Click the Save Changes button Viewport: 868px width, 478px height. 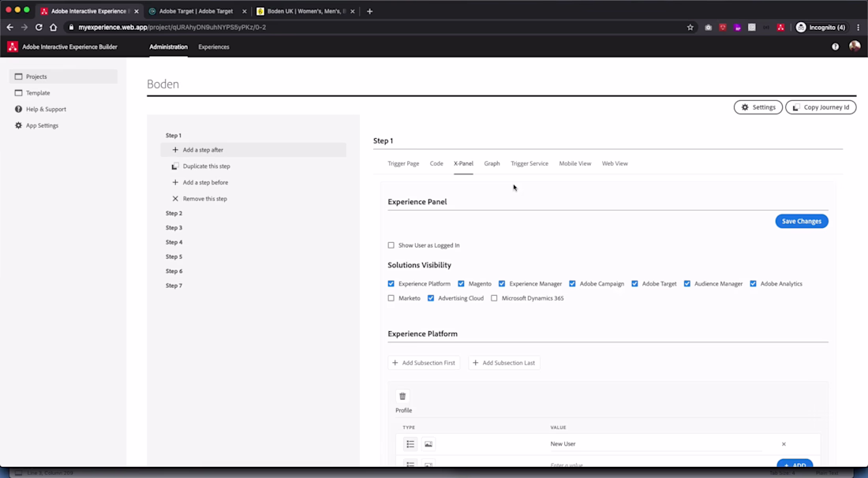pyautogui.click(x=802, y=222)
